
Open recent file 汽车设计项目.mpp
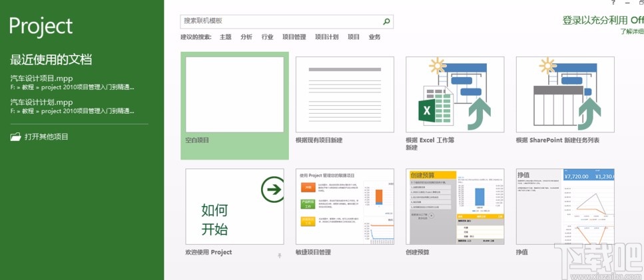tap(73, 82)
